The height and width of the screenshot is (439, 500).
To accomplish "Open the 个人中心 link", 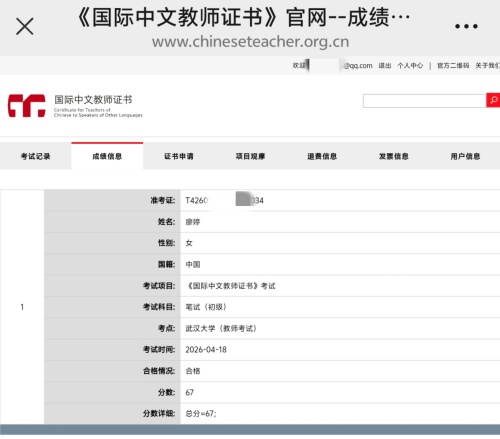I will [x=410, y=66].
